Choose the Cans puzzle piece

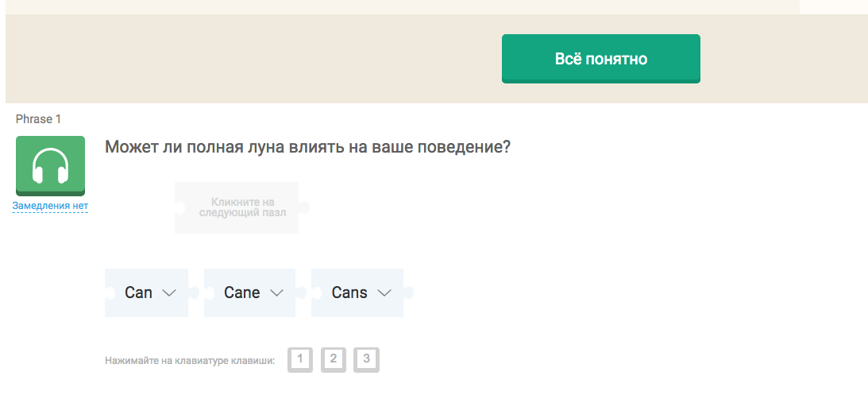pos(357,292)
